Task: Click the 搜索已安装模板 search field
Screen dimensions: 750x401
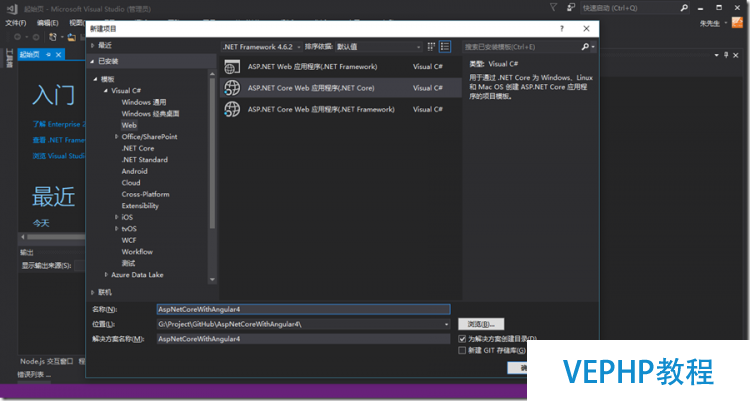Action: point(520,47)
